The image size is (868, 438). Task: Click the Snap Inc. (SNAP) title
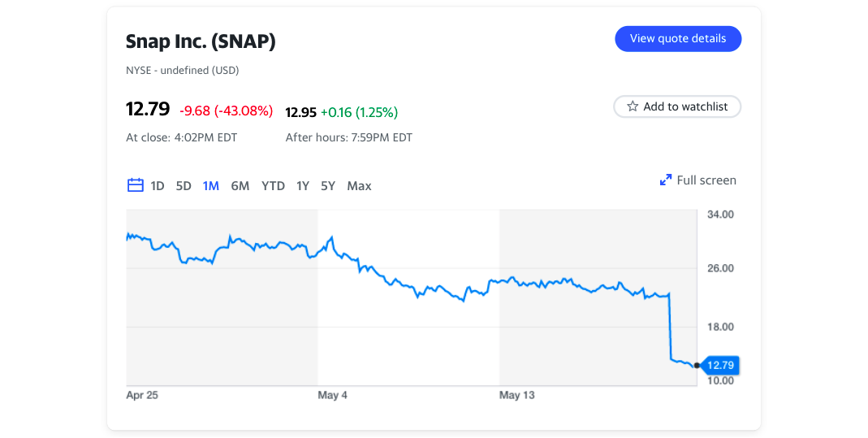(201, 42)
